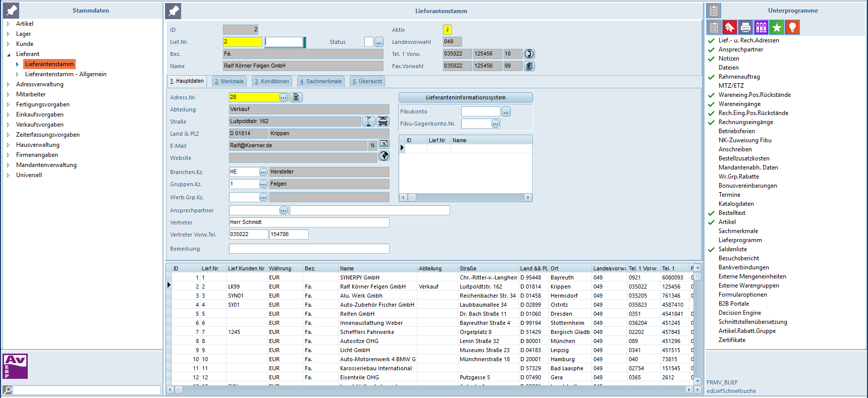
Task: Click the green star favorites icon
Action: [777, 27]
